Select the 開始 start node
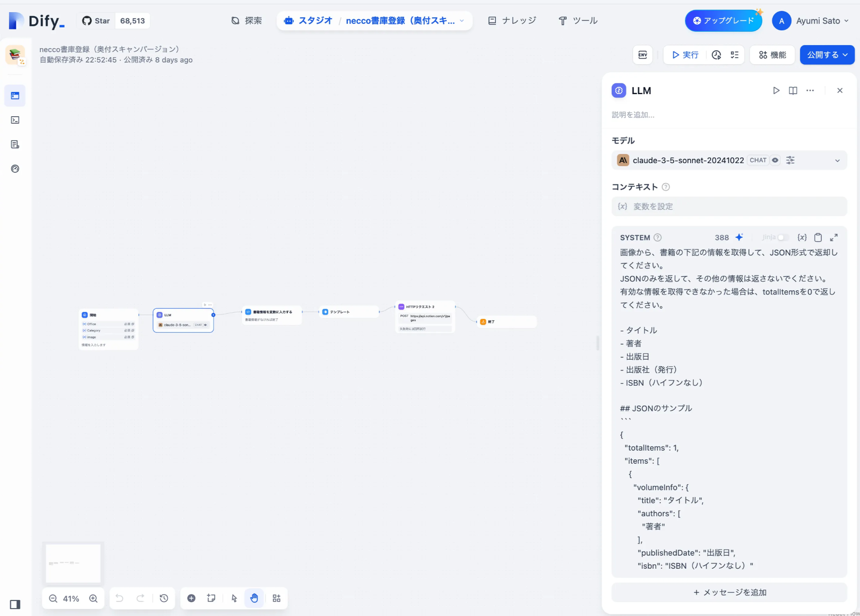Viewport: 860px width, 616px height. coord(108,329)
